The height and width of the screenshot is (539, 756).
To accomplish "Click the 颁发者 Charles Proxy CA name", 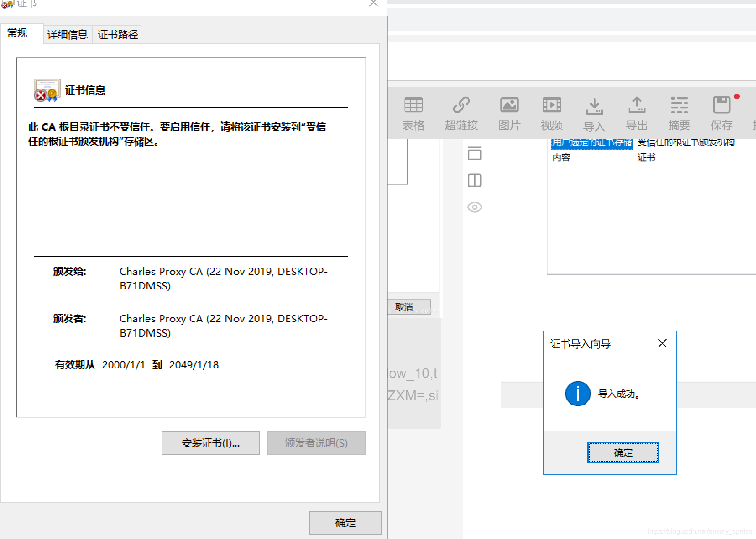I will (x=223, y=326).
